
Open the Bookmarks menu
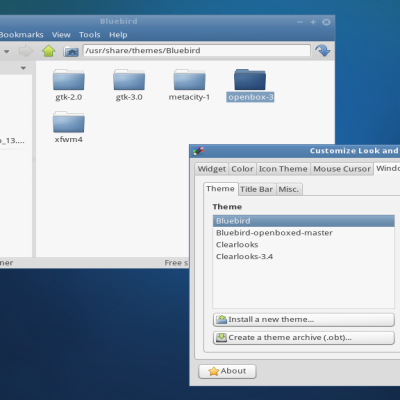tap(21, 35)
